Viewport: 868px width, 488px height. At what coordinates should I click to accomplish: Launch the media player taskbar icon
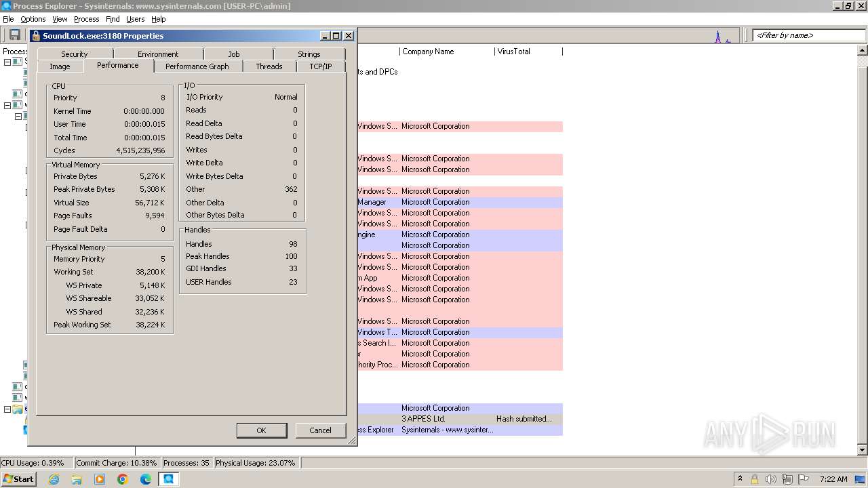100,479
